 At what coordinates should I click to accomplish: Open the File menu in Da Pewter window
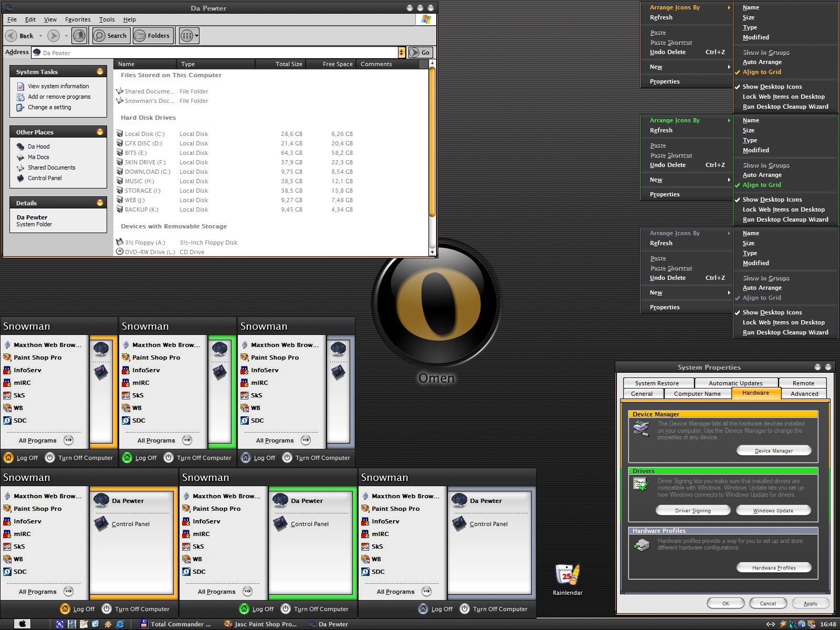coord(12,19)
